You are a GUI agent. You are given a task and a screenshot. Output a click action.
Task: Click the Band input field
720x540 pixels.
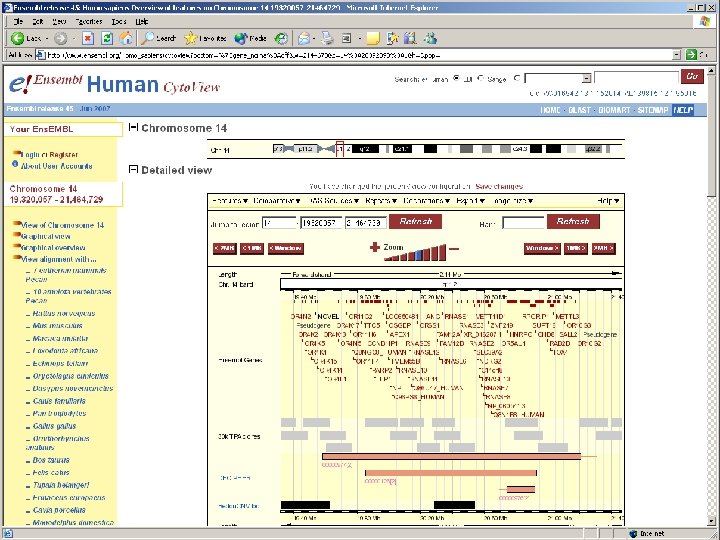[x=523, y=223]
